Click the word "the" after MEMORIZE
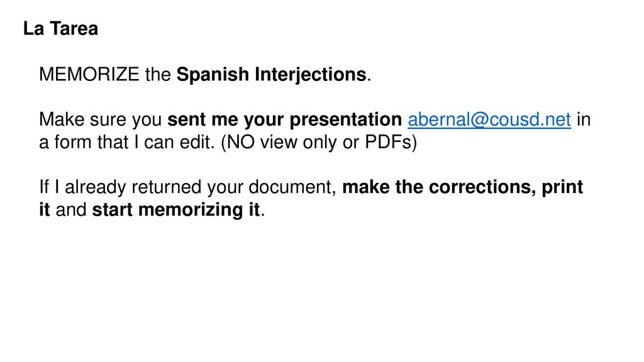This screenshot has height=362, width=644. point(158,75)
